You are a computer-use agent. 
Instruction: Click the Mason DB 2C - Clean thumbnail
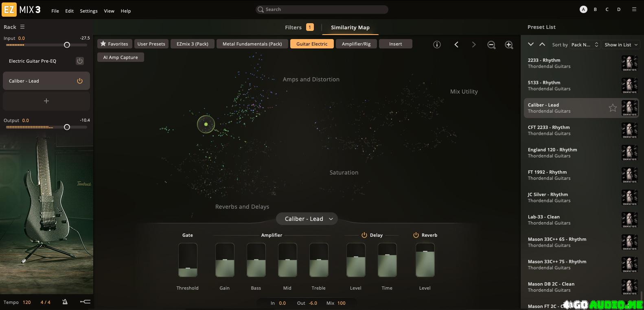pyautogui.click(x=629, y=287)
